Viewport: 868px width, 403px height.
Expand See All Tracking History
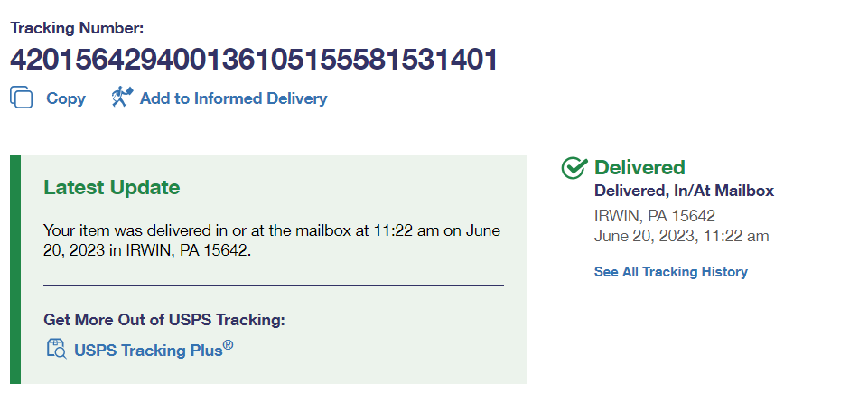[670, 272]
